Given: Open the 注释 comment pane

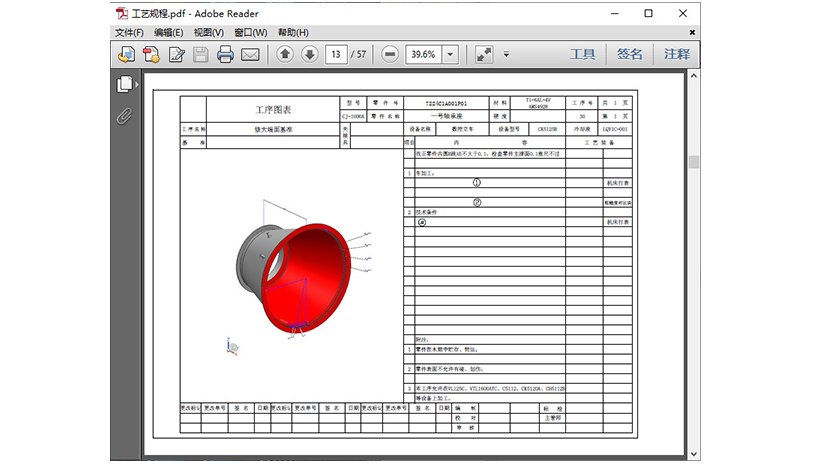Looking at the screenshot, I should point(677,55).
